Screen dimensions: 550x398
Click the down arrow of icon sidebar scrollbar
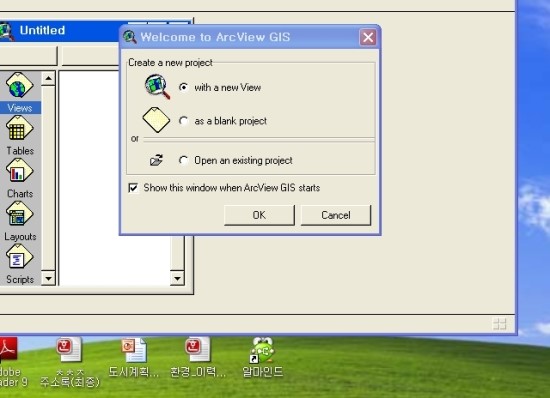pyautogui.click(x=48, y=278)
